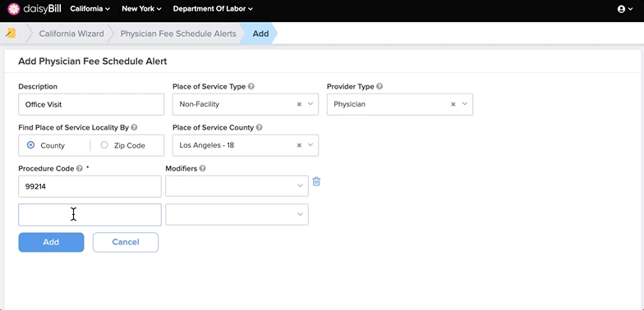Open the user account profile icon
This screenshot has width=644, height=310.
coord(621,9)
